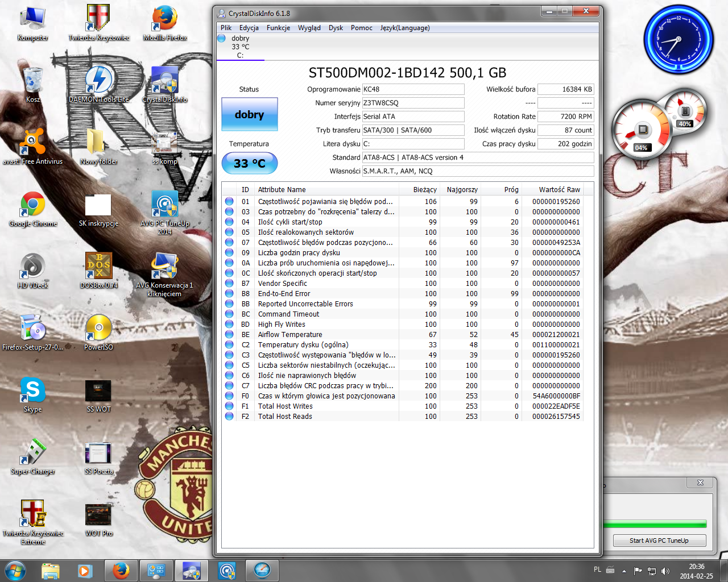Image resolution: width=728 pixels, height=582 pixels.
Task: Select the Airflow Temperature row
Action: [403, 334]
